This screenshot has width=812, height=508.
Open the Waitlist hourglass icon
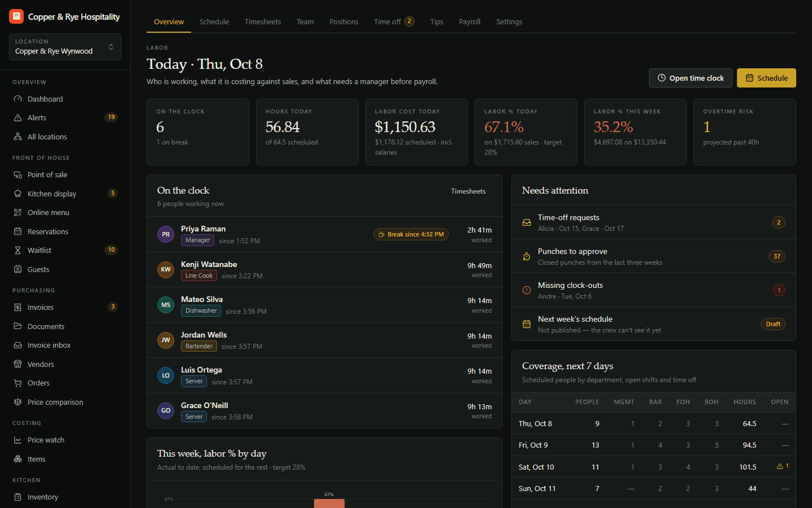click(17, 250)
